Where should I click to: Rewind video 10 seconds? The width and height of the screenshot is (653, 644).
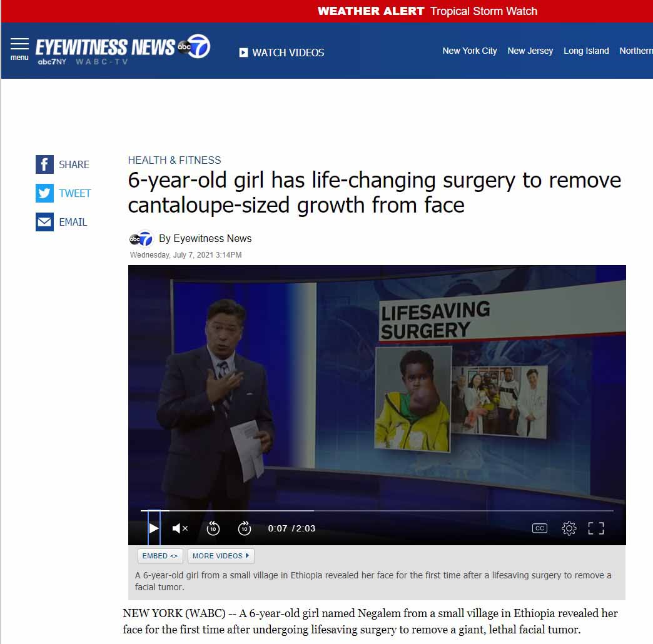point(213,528)
